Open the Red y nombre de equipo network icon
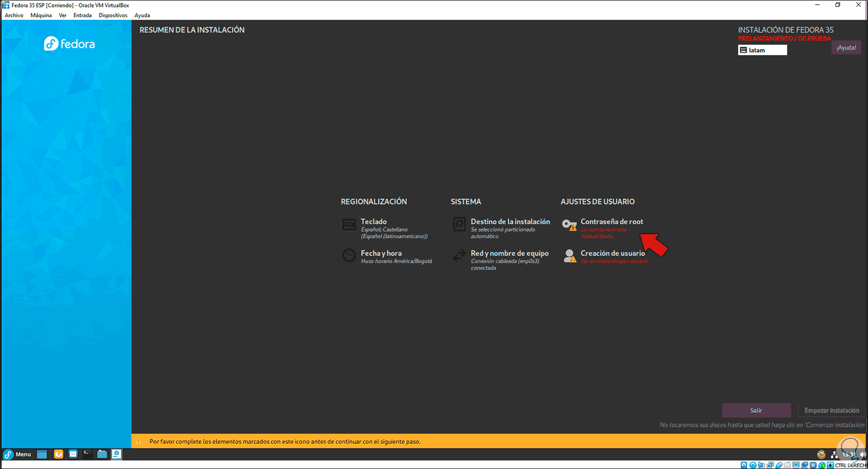The image size is (868, 469). [459, 255]
